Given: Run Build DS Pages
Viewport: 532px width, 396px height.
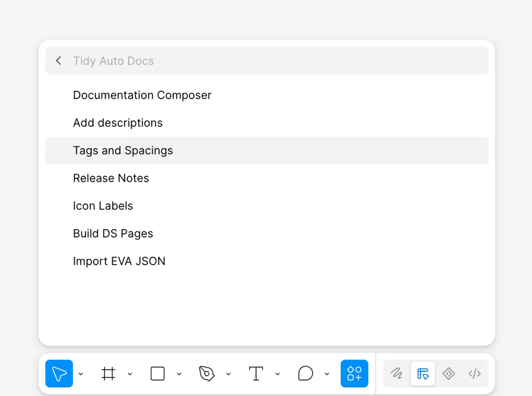Looking at the screenshot, I should pos(267,233).
